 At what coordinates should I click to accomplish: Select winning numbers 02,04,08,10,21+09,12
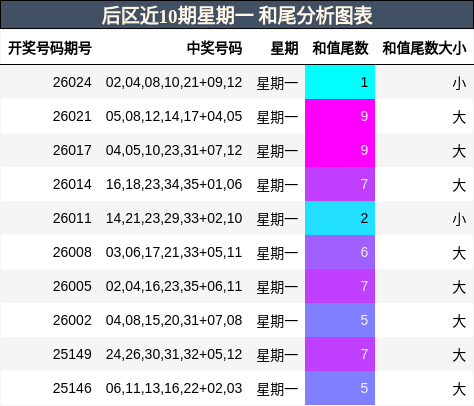click(174, 82)
